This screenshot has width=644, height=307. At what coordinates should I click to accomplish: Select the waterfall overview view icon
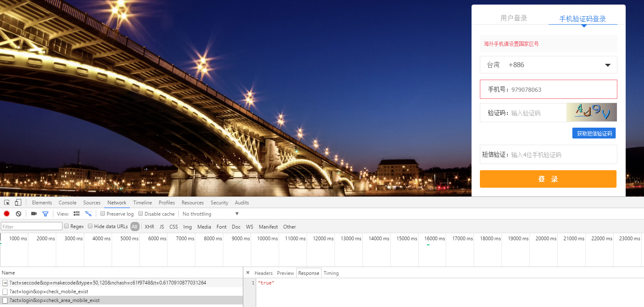88,214
